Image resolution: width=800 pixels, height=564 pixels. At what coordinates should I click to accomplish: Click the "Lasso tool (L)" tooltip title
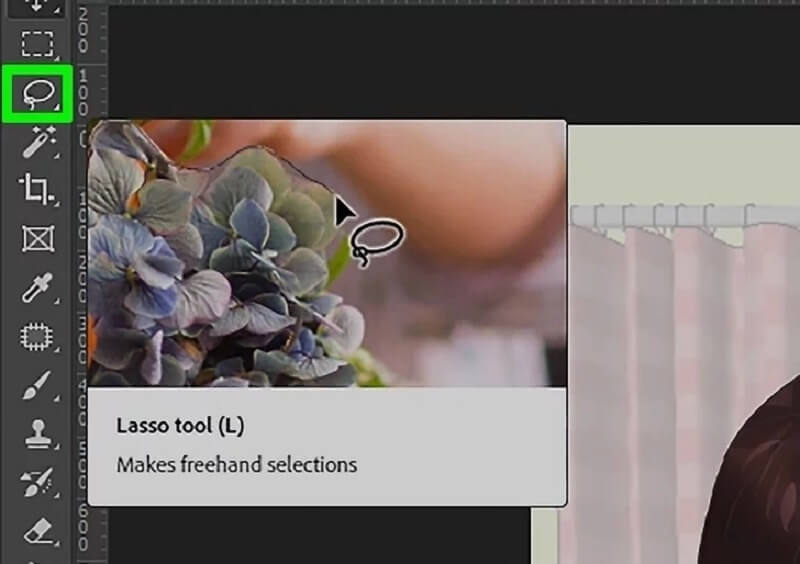pyautogui.click(x=180, y=425)
